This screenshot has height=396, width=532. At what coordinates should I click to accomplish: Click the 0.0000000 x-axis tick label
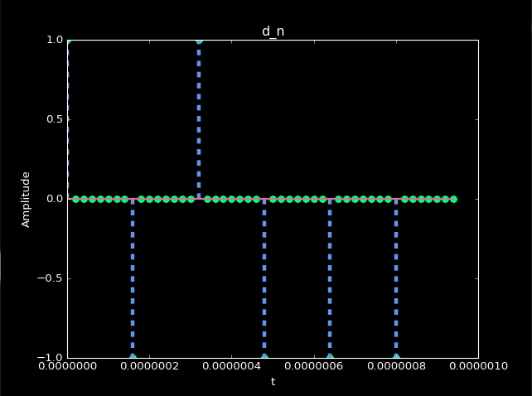67,369
